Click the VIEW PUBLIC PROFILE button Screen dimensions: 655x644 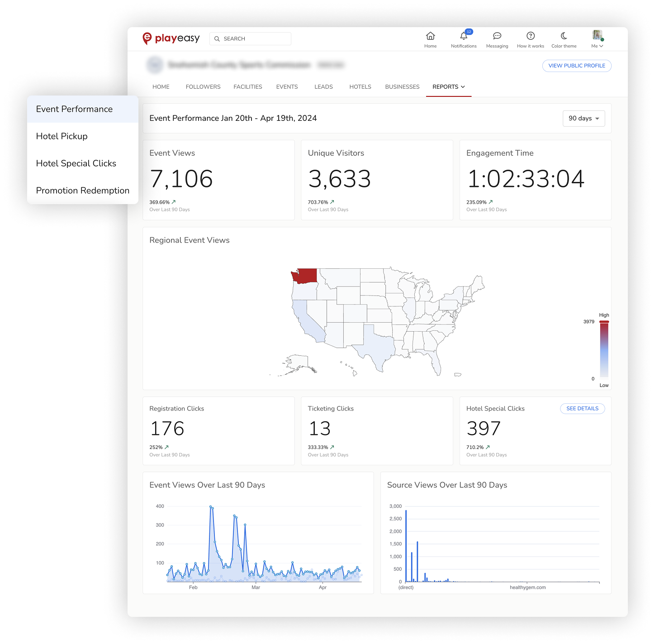click(x=576, y=66)
